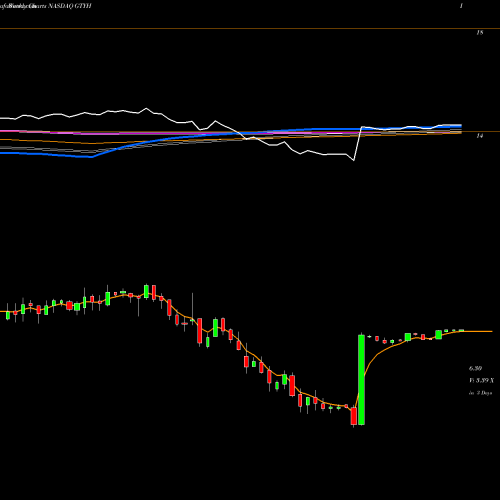Click the volume reading starting with V
This screenshot has width=500, height=500.
point(481,380)
